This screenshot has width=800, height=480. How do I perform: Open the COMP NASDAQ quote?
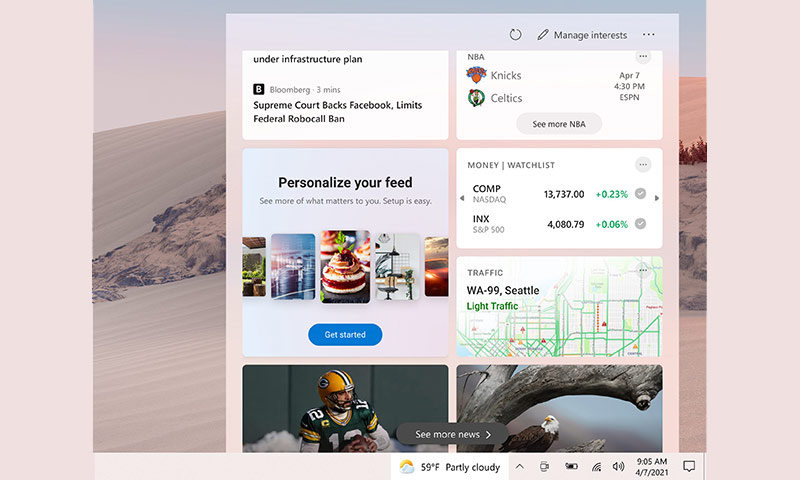point(550,194)
